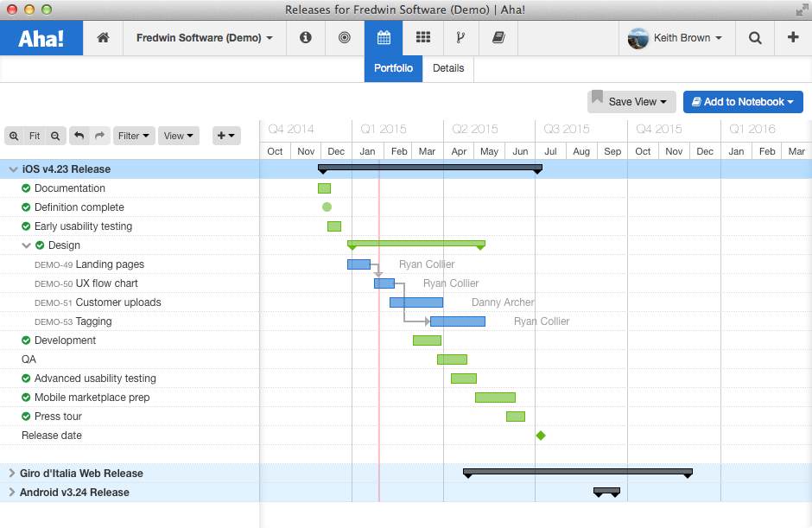Click the Save View button
Screen dimensions: 812x528
pos(631,102)
